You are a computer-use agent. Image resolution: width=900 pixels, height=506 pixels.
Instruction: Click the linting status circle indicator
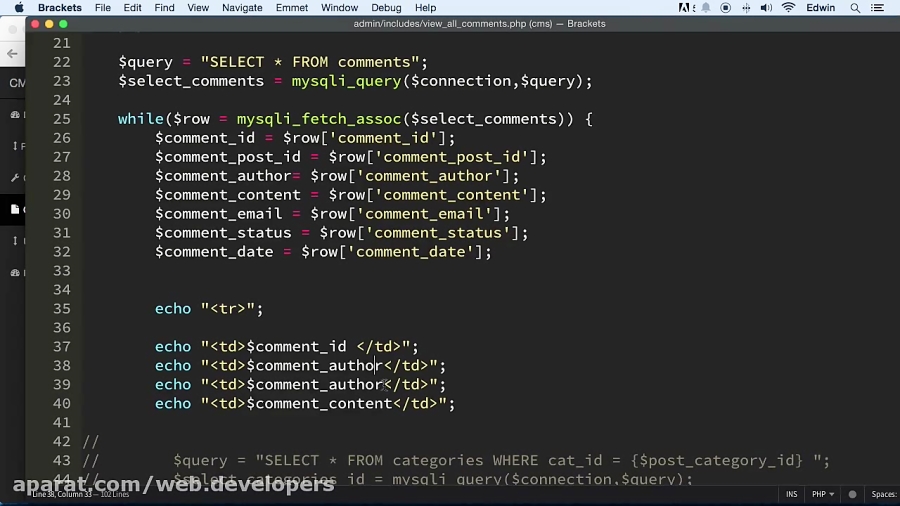[x=853, y=494]
